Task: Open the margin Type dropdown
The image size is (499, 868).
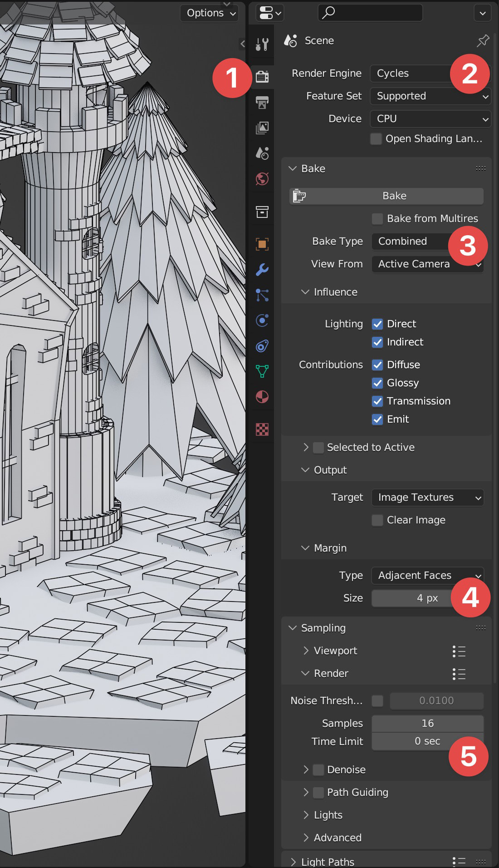Action: [x=427, y=576]
